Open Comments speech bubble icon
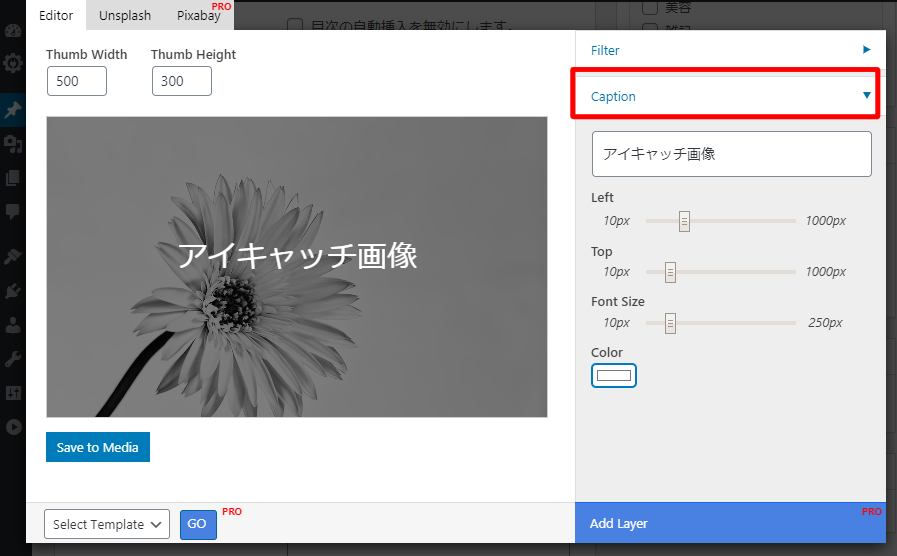Image resolution: width=897 pixels, height=556 pixels. tap(13, 212)
